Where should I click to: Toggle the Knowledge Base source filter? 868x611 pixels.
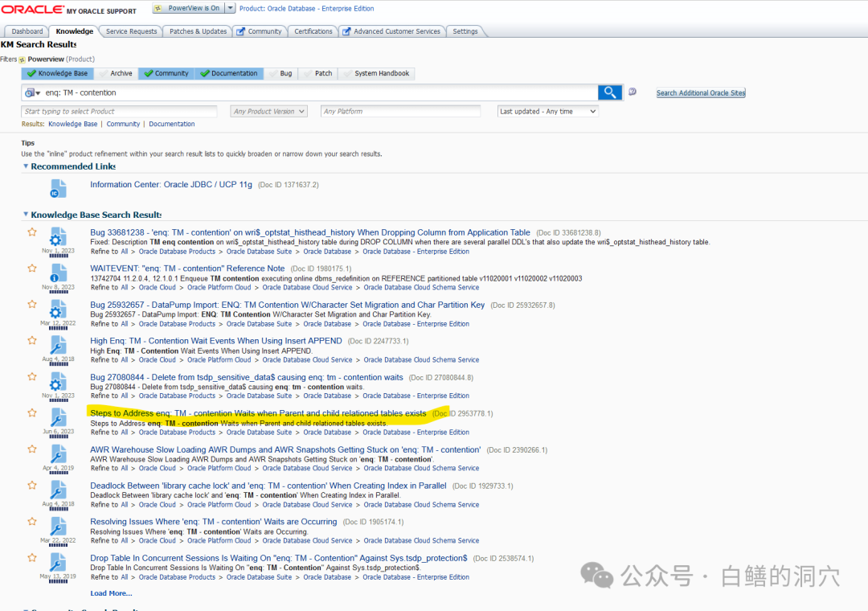tap(58, 73)
